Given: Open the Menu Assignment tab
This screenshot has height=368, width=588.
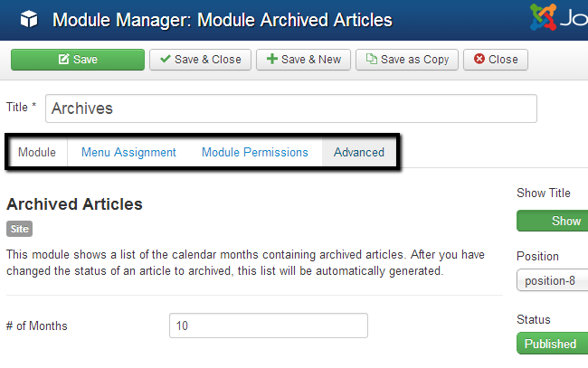Looking at the screenshot, I should (x=128, y=152).
